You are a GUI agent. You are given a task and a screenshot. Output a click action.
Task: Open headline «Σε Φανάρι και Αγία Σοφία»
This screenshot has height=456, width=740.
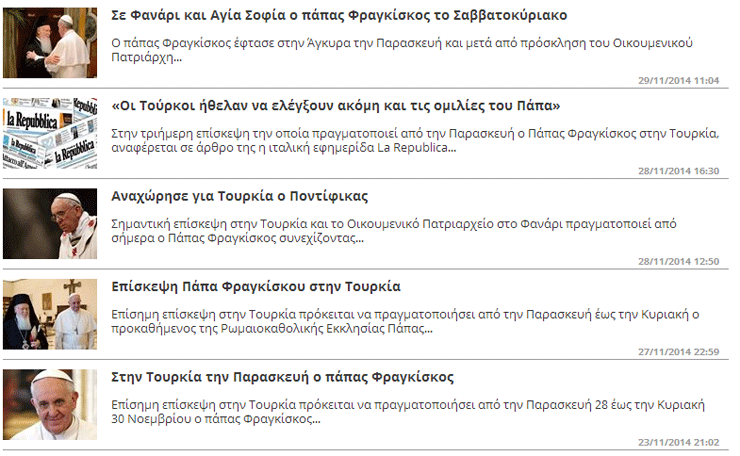point(339,16)
